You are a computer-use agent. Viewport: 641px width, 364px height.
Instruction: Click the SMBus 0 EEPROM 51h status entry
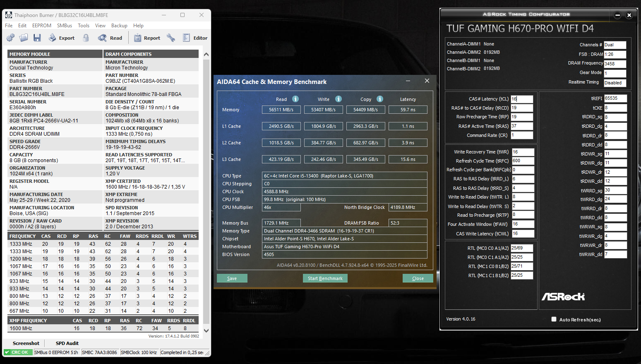coord(56,352)
